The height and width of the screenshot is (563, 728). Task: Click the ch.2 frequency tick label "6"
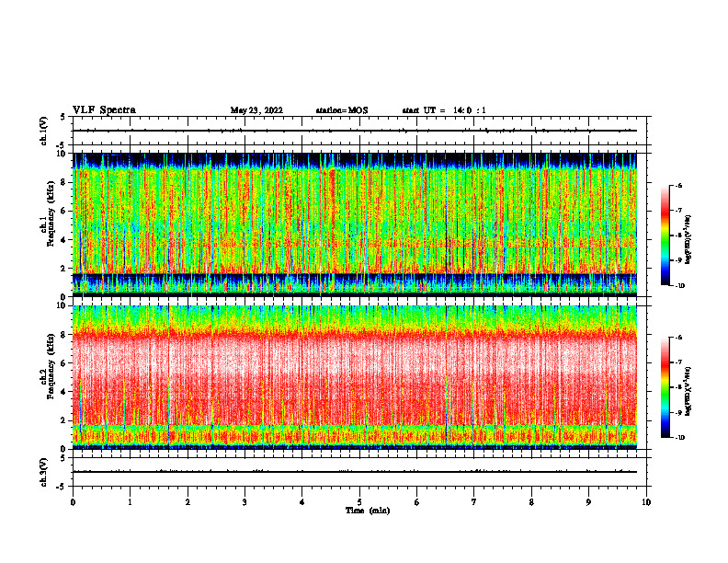coord(63,363)
